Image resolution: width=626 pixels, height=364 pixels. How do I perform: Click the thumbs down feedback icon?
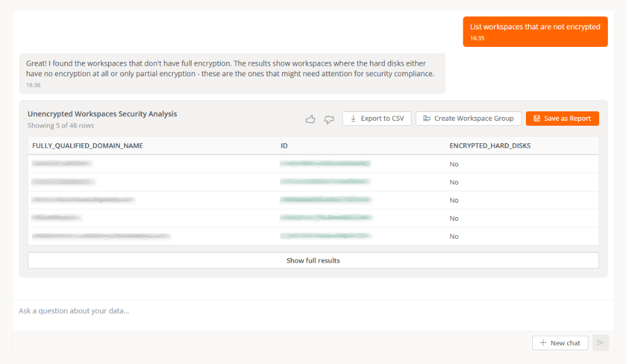[x=329, y=119]
